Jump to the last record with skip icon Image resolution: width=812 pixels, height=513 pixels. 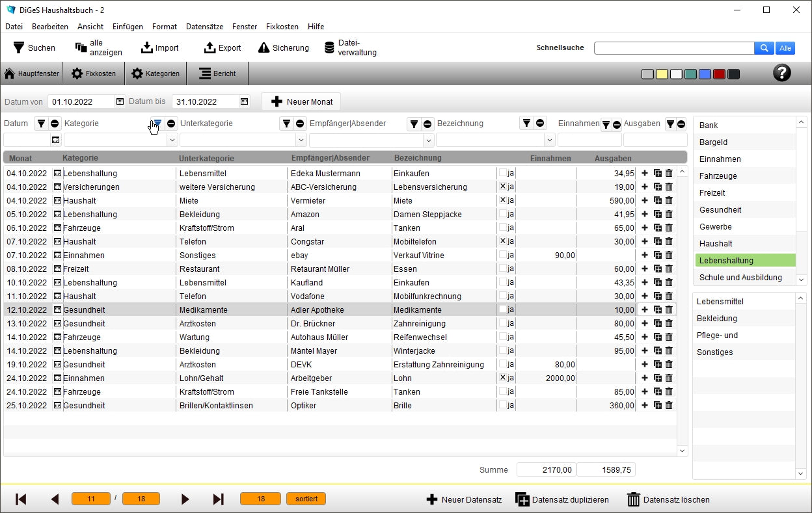[219, 499]
